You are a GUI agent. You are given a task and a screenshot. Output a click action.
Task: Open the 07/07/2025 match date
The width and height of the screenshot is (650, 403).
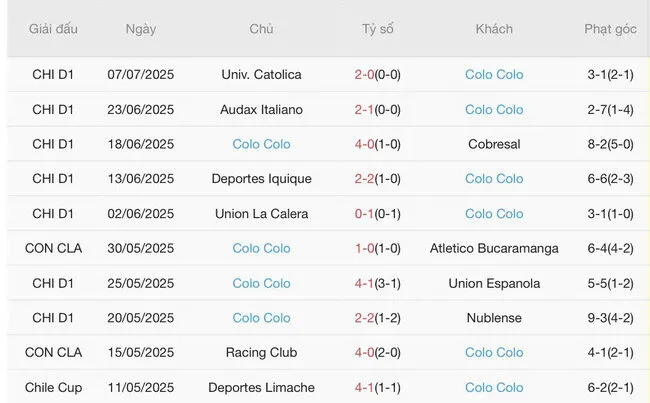[141, 74]
